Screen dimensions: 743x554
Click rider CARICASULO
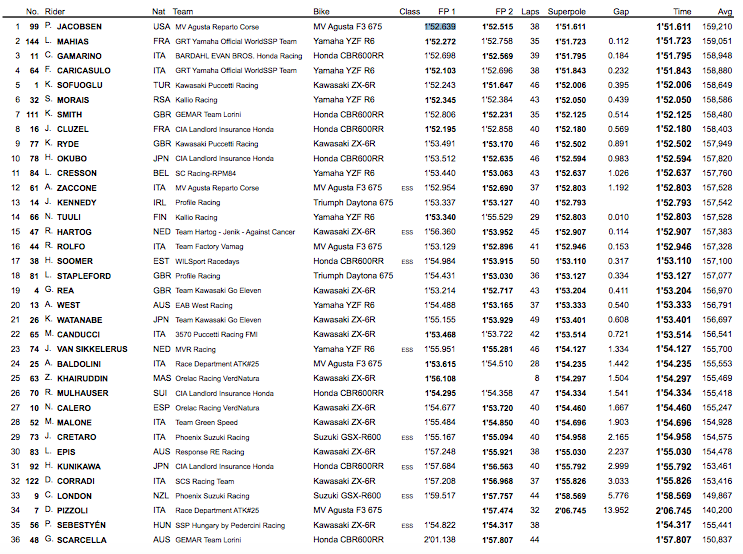point(84,71)
